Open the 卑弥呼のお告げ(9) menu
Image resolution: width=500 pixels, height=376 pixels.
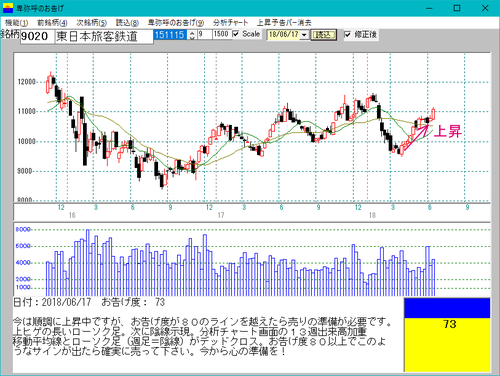[176, 23]
